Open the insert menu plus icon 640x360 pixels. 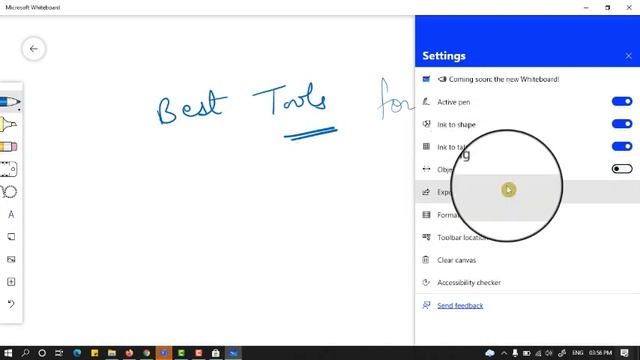click(11, 282)
